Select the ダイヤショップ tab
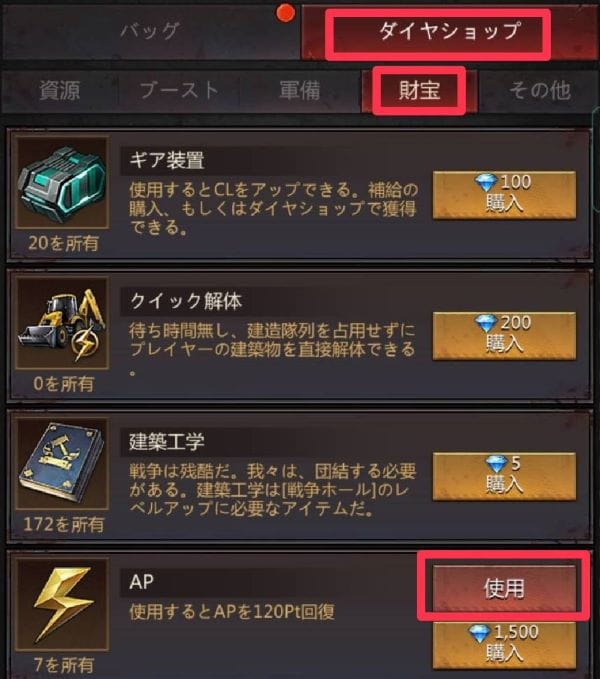This screenshot has height=679, width=600. (x=450, y=32)
